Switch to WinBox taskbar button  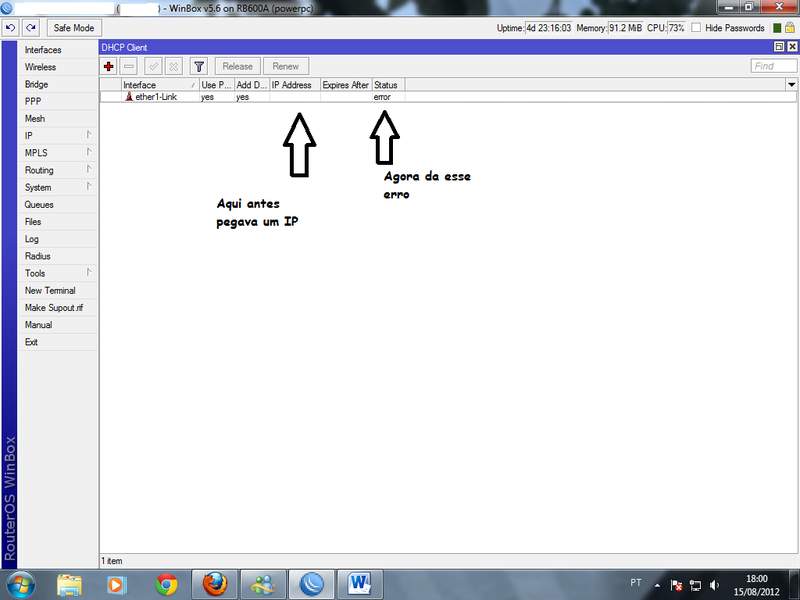tap(312, 585)
